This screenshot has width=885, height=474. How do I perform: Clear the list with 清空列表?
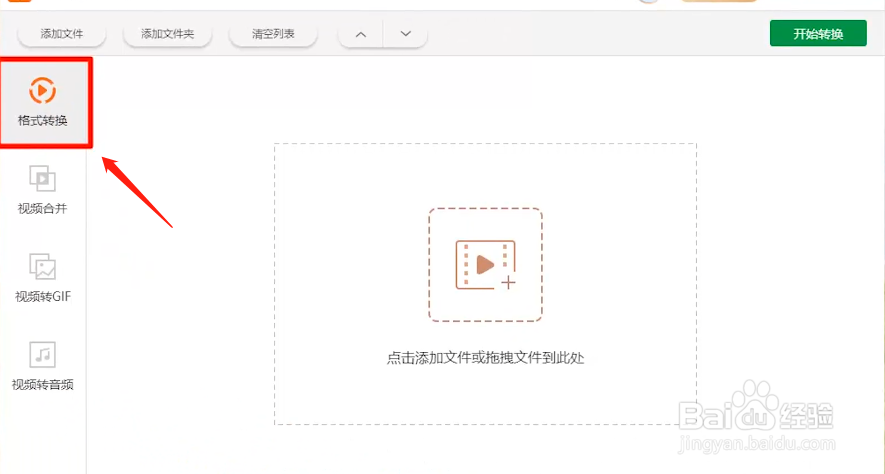pos(273,34)
